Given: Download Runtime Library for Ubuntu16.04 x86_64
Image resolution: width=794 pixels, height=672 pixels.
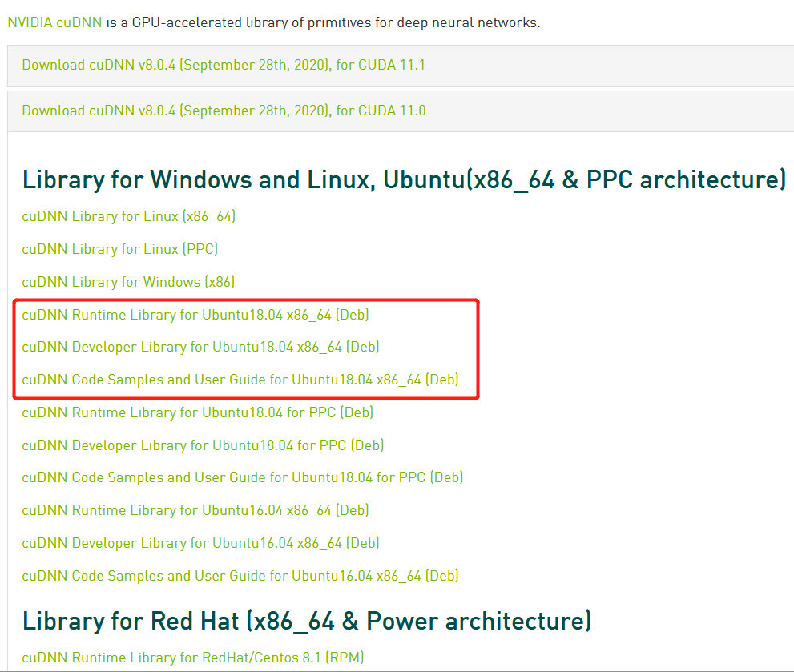Looking at the screenshot, I should point(195,510).
